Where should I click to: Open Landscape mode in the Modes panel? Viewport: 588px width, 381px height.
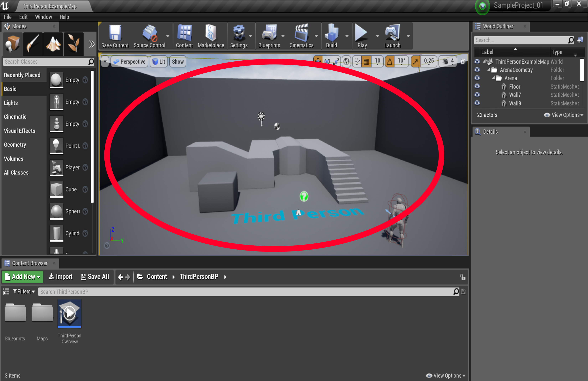(53, 44)
